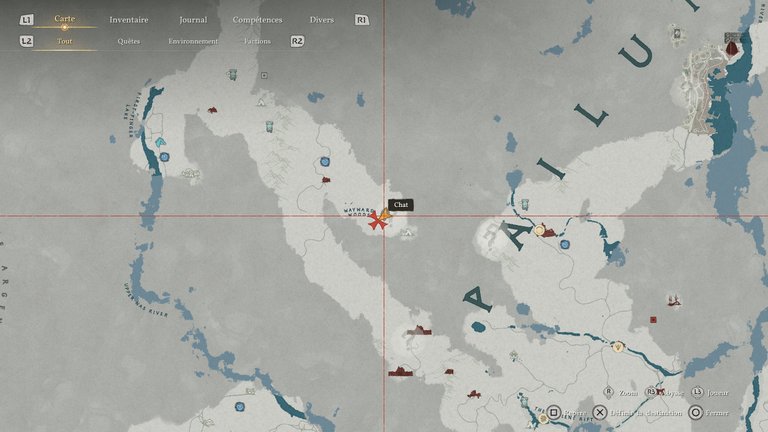Click the L2 filter shoulder icon
Image resolution: width=768 pixels, height=432 pixels.
coord(27,41)
